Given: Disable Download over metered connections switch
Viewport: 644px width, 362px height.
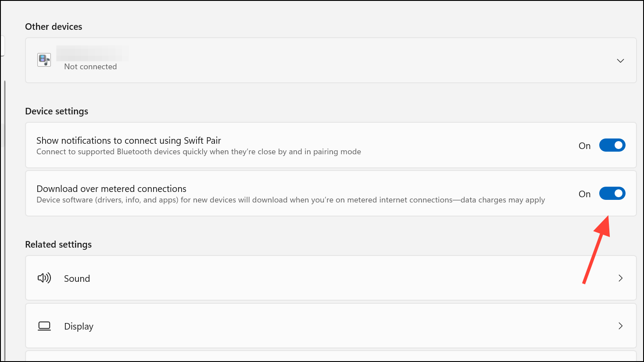Looking at the screenshot, I should coord(612,194).
